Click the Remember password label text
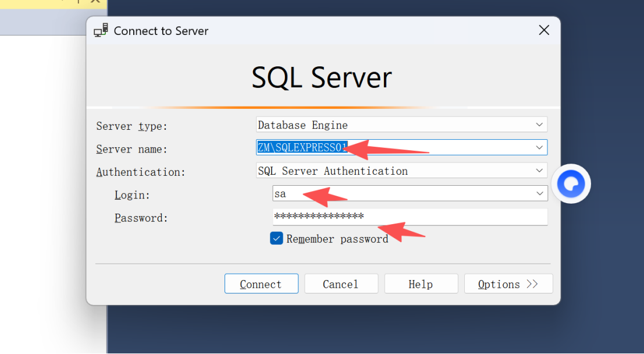This screenshot has width=644, height=354. point(337,239)
